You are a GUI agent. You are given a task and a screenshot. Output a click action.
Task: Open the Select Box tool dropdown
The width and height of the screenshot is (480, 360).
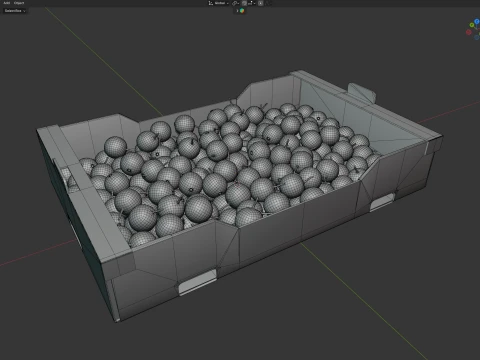tap(15, 11)
